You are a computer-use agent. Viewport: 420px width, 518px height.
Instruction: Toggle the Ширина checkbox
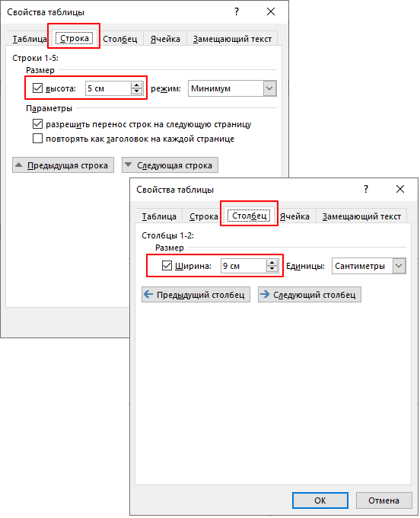click(x=167, y=266)
